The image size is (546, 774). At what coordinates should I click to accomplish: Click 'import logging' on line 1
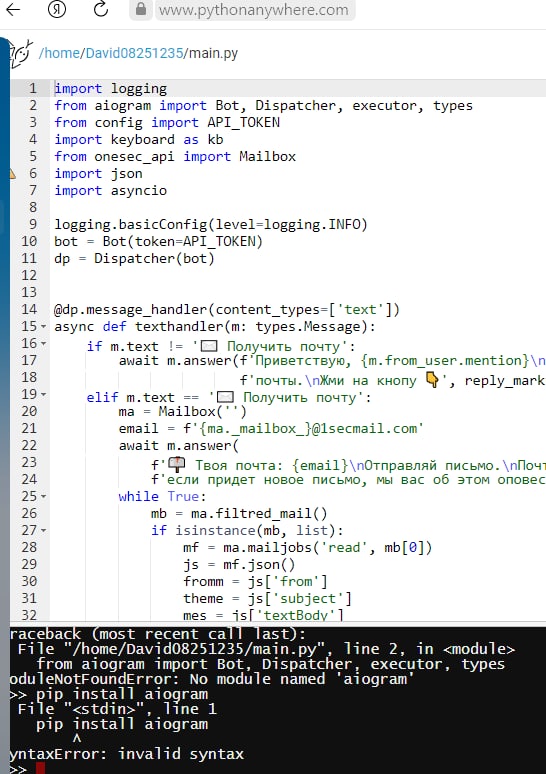tap(111, 89)
